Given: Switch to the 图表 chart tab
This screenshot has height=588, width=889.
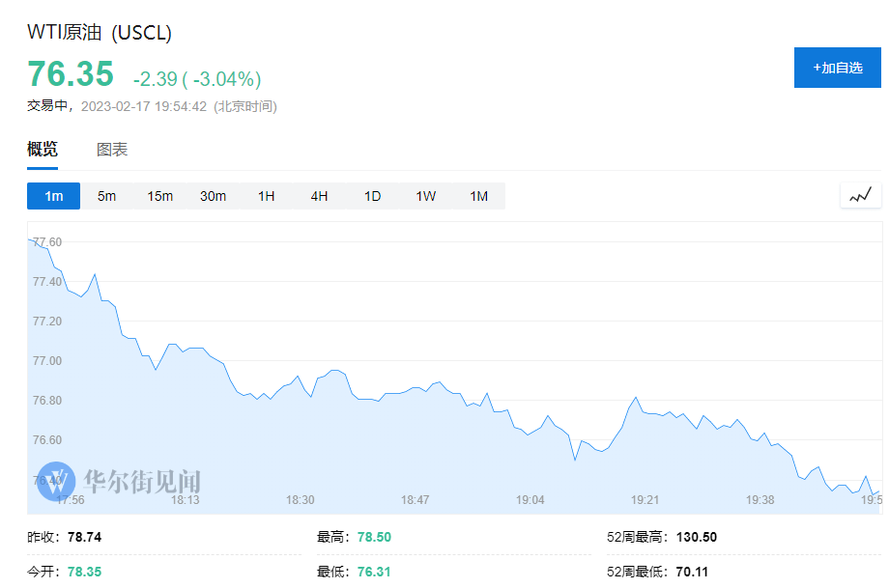Looking at the screenshot, I should pos(112,150).
